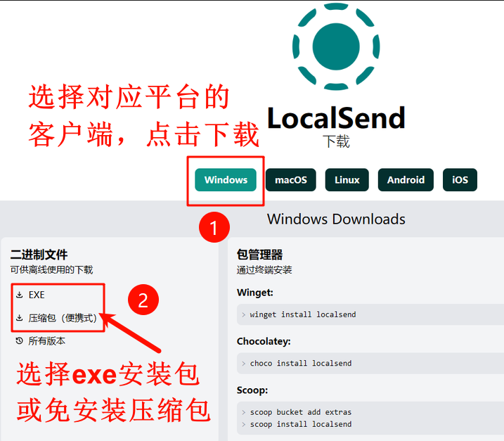
Task: Choose the Android platform tab
Action: [406, 180]
